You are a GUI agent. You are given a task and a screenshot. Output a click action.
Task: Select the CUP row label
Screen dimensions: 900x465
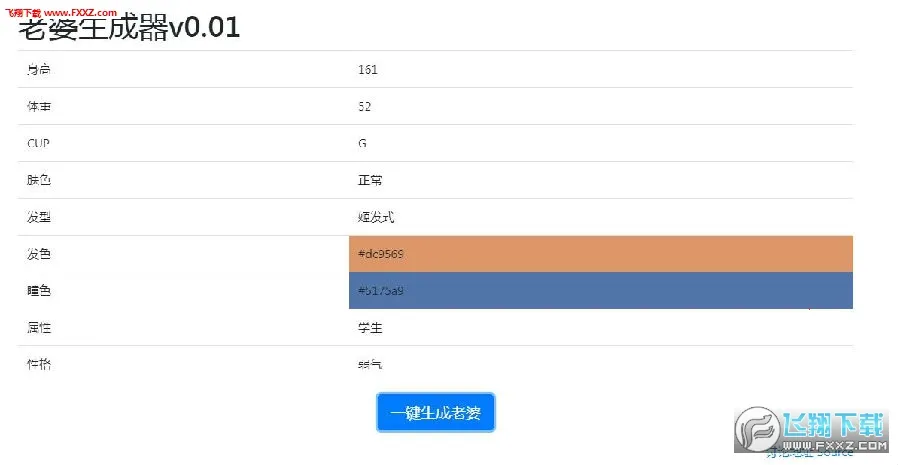[x=38, y=144]
